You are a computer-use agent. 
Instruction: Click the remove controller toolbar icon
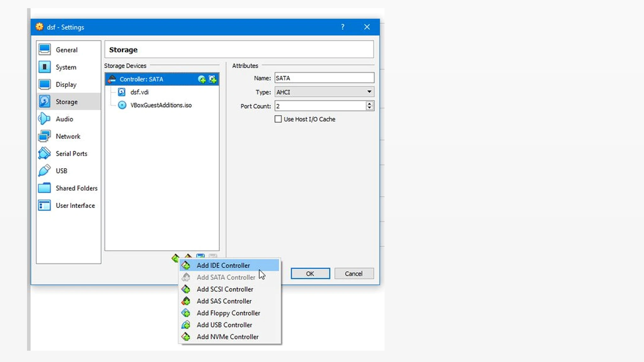[x=188, y=256]
